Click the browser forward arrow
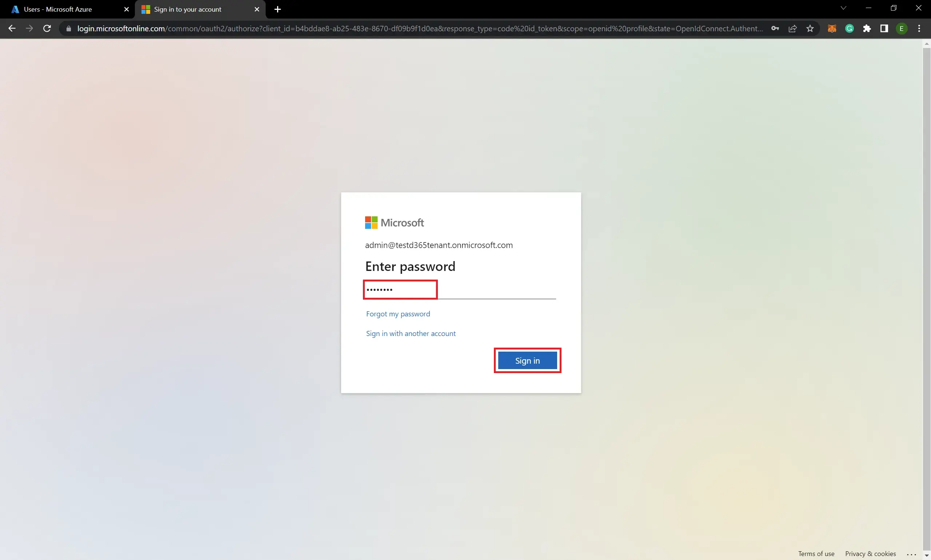 pyautogui.click(x=29, y=28)
